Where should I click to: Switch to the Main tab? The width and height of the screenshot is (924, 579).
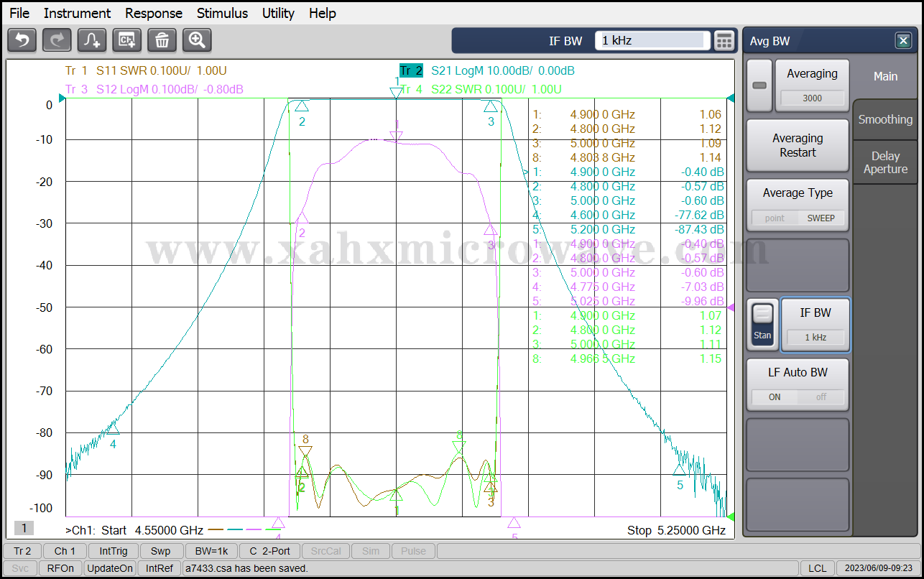click(x=885, y=76)
